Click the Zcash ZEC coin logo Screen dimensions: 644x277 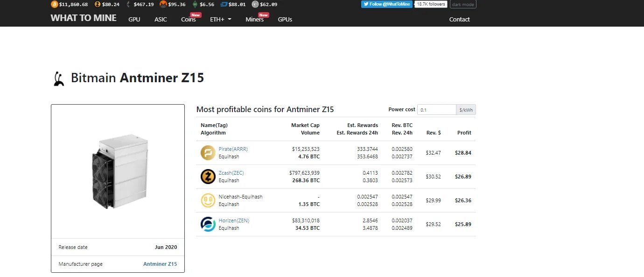pos(208,177)
